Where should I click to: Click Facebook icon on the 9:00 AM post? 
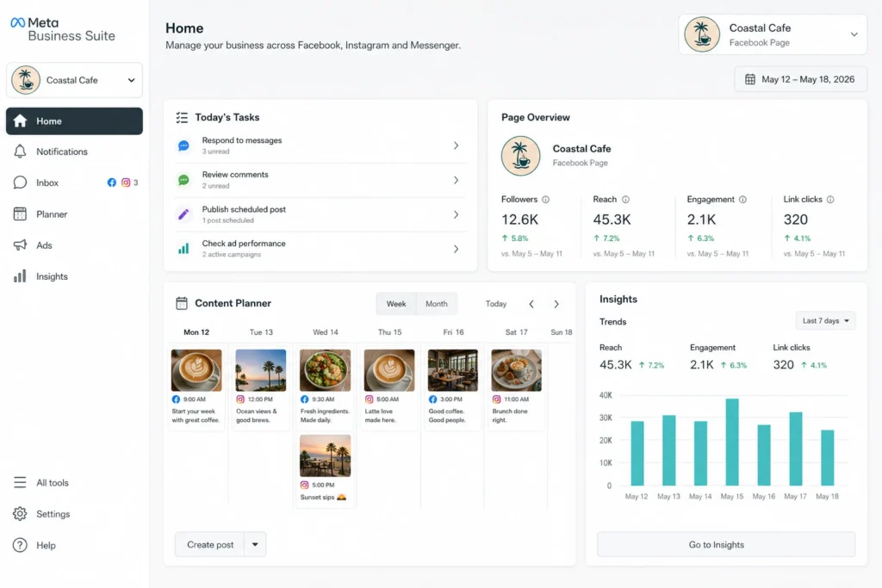tap(176, 399)
